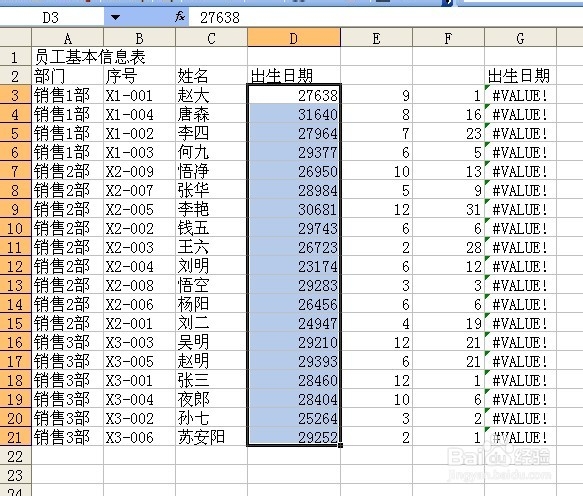Select column C header
This screenshot has height=496, width=583.
tap(211, 38)
